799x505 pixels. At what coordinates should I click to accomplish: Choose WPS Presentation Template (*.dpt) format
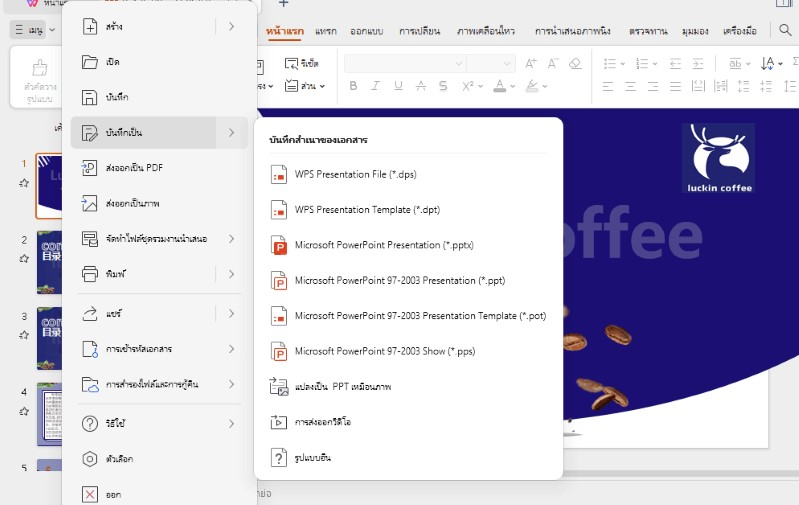pos(409,210)
